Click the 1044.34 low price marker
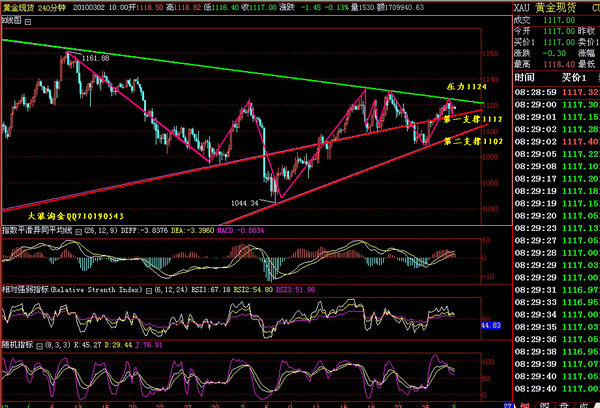Viewport: 600px width, 408px height. 245,203
